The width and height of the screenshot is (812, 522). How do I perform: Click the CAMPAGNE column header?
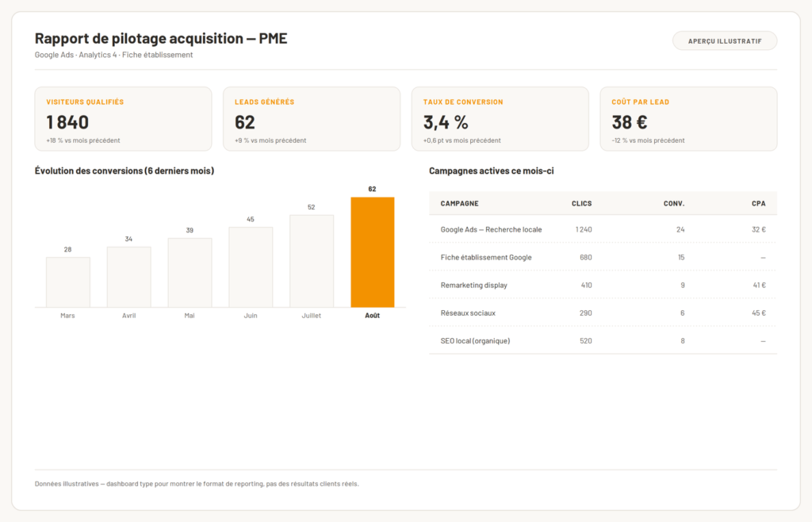[x=459, y=204]
